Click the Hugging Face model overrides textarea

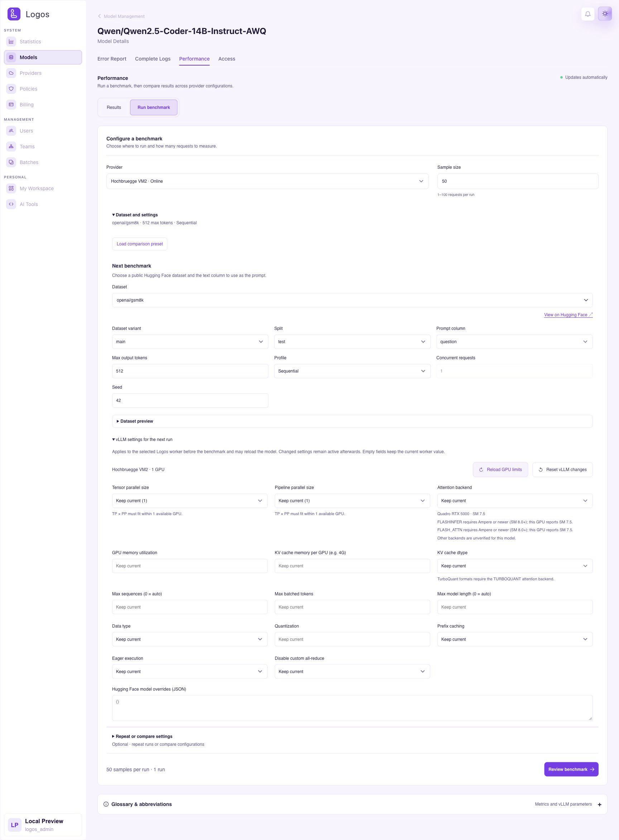click(352, 708)
